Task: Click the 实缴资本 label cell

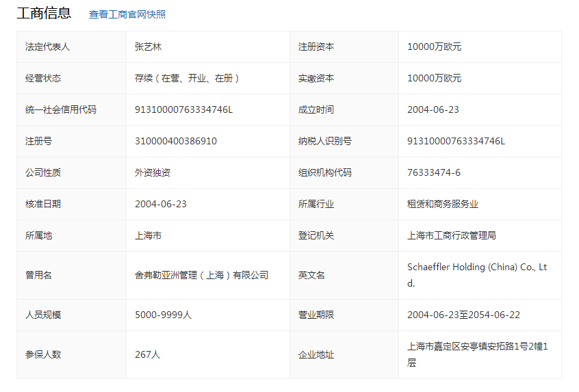Action: 344,78
